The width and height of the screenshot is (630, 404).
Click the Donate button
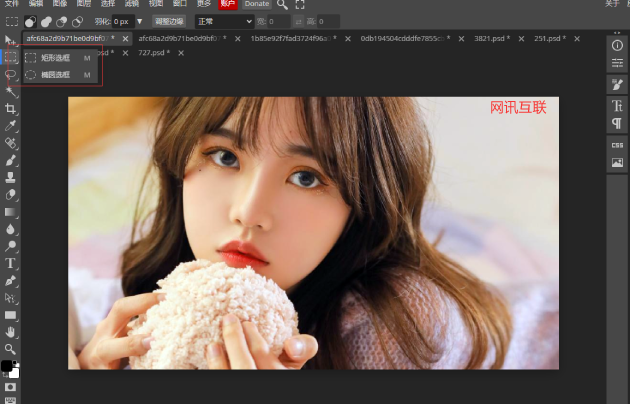257,4
